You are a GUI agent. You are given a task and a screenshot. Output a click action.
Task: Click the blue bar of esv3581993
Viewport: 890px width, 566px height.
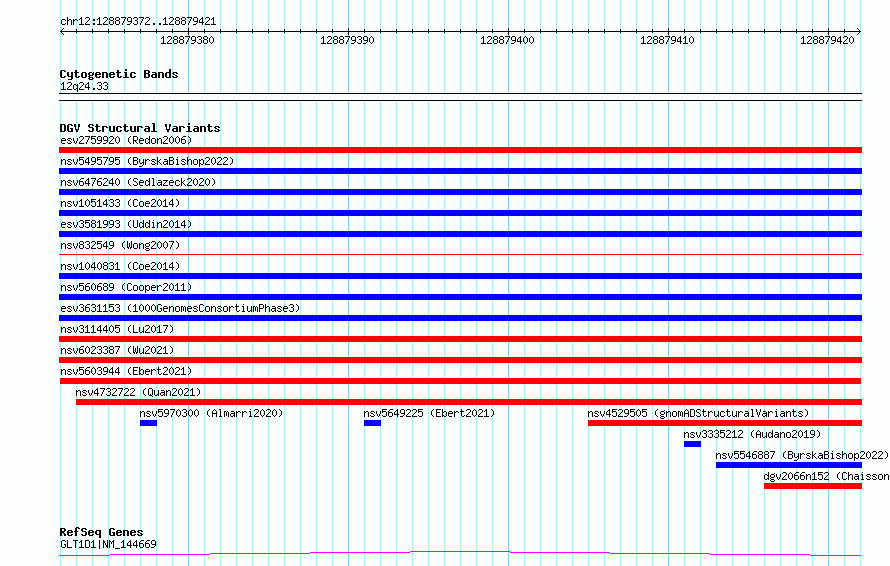tap(460, 234)
